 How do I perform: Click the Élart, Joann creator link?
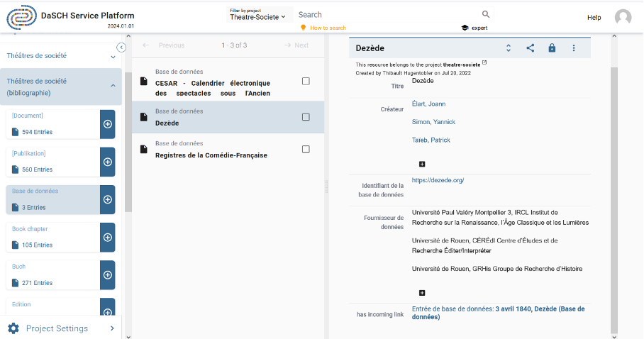428,104
